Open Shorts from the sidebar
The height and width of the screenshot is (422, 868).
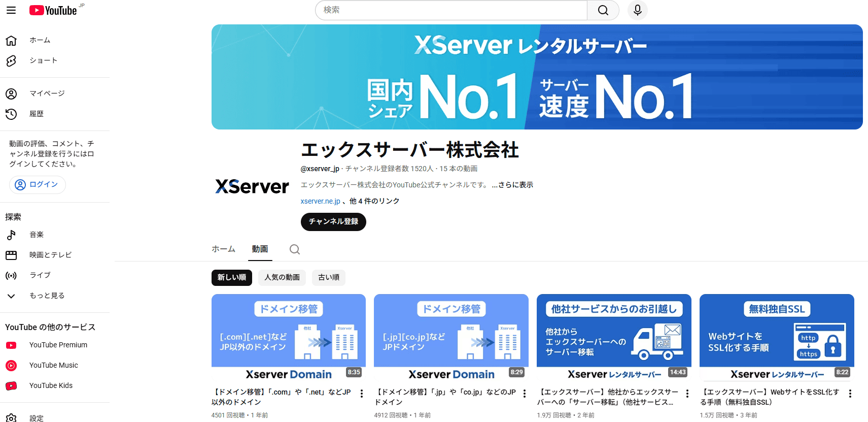tap(43, 60)
